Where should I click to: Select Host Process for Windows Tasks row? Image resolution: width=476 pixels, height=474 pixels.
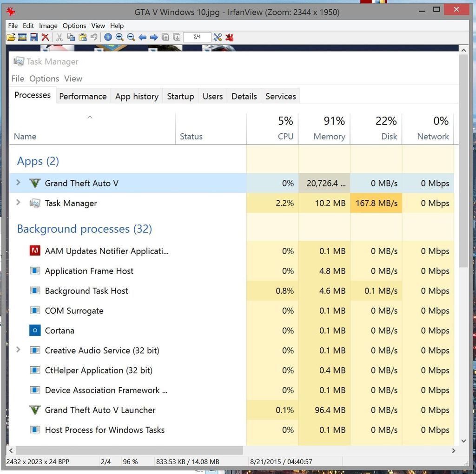tap(232, 430)
